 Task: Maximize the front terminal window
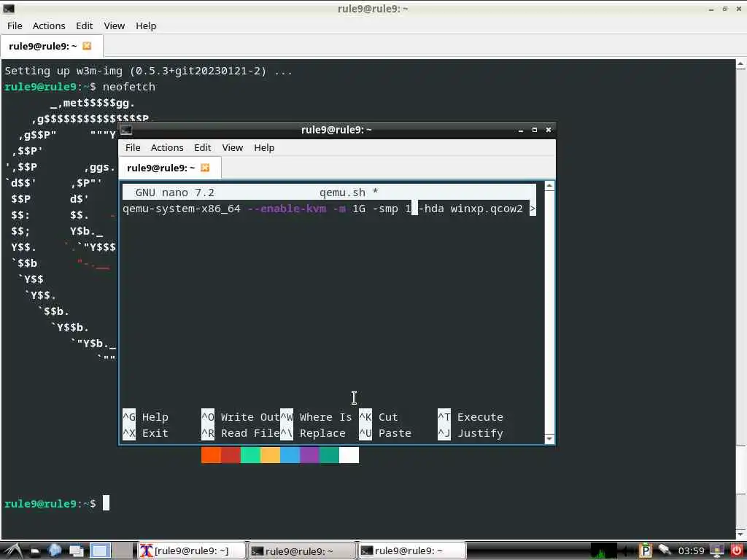tap(535, 130)
